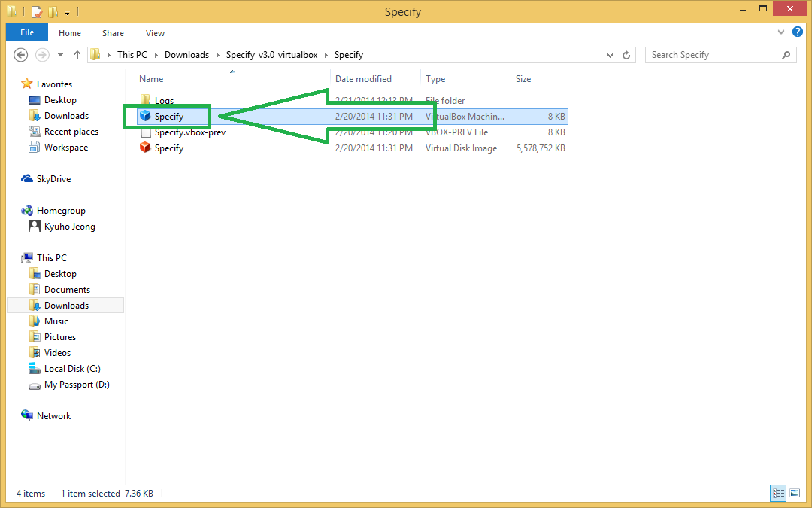Select This PC in the navigation pane

51,257
